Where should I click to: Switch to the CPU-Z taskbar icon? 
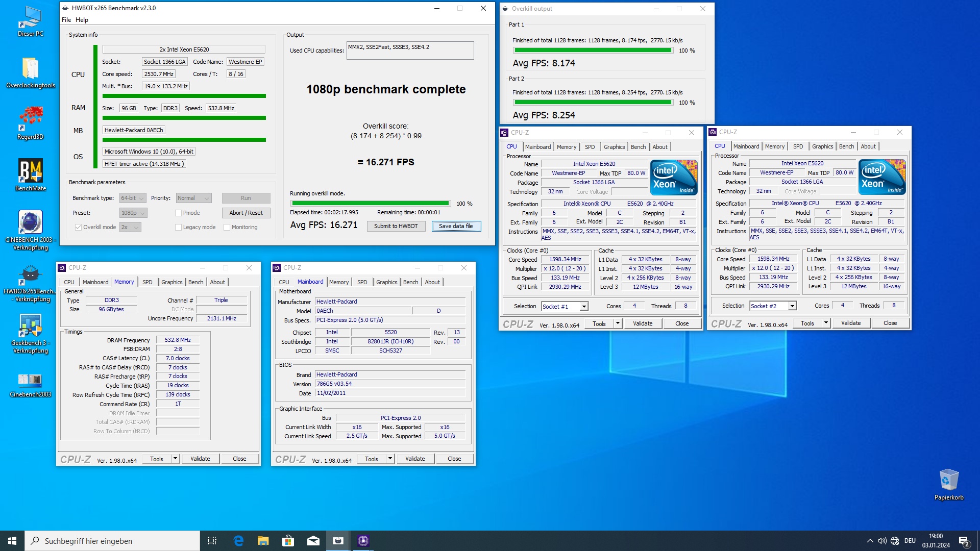(363, 541)
